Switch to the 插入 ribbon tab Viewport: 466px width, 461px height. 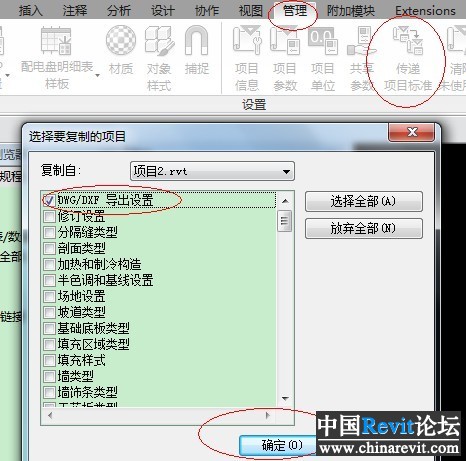click(31, 11)
